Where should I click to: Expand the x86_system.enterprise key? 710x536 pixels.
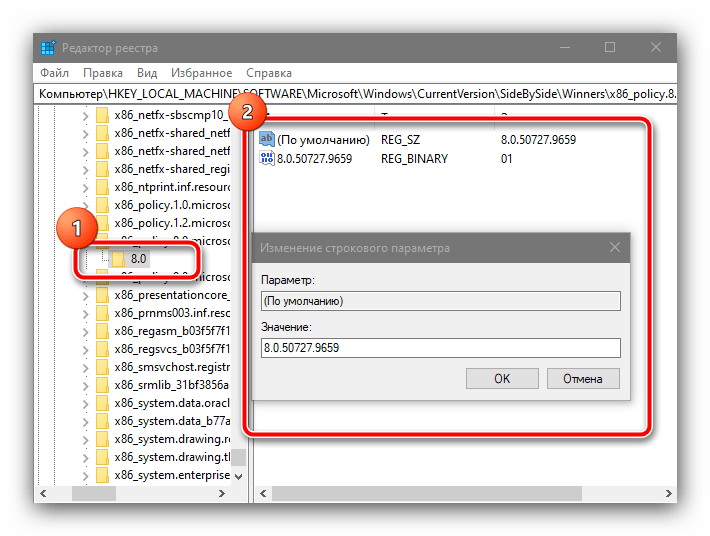tap(86, 476)
